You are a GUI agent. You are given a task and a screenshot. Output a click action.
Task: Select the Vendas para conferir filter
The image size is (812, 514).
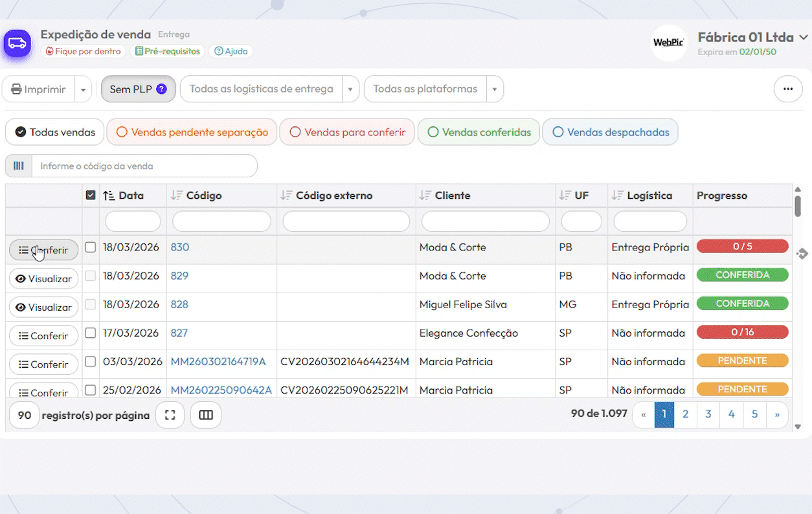click(x=347, y=132)
